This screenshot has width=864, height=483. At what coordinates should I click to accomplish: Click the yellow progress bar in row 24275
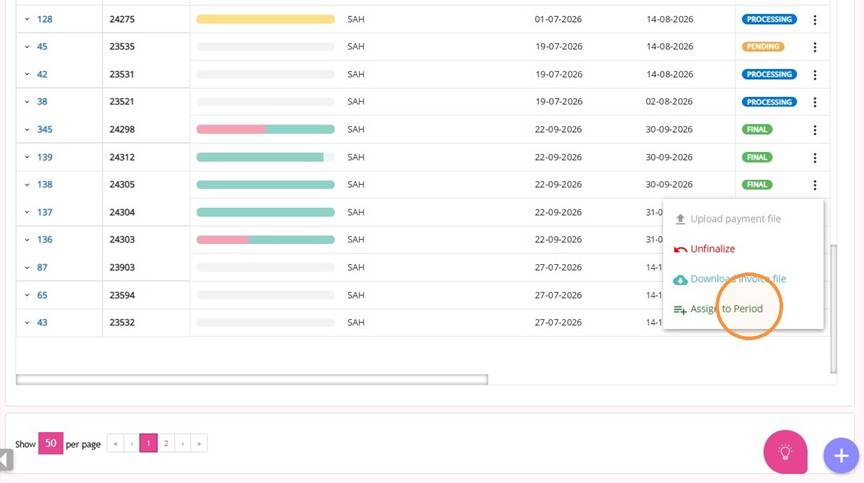pos(266,19)
